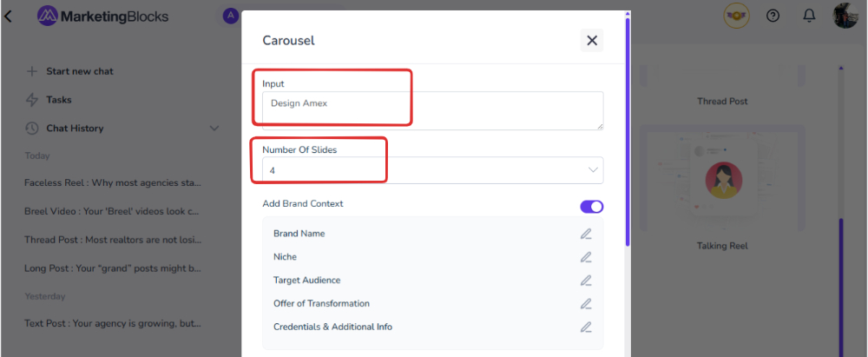
Task: Edit the Offer of Transformation entry
Action: pyautogui.click(x=586, y=304)
